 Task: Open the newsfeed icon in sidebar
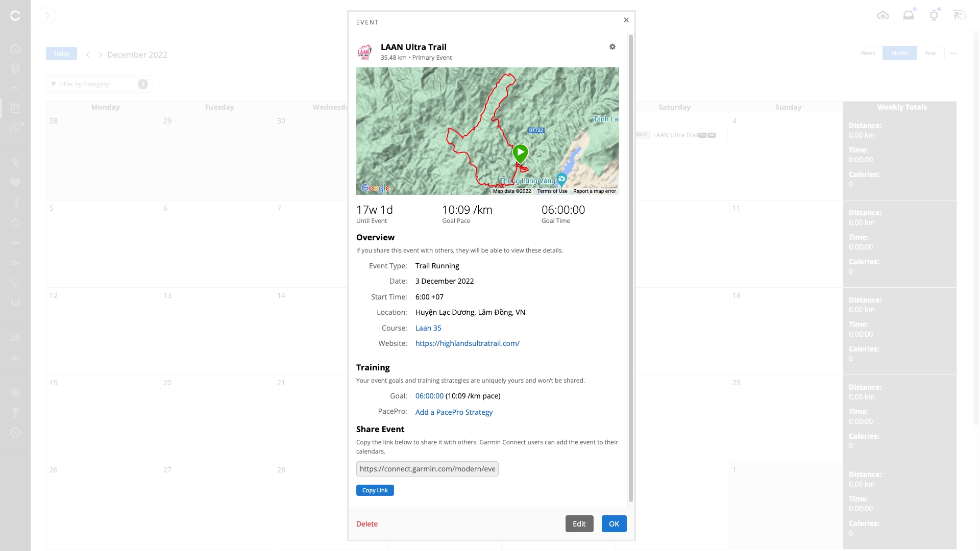16,128
